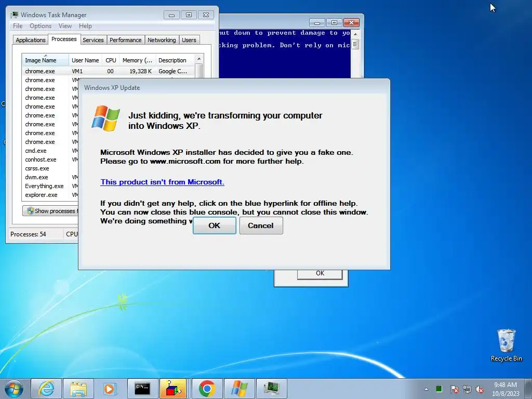
Task: Sort processes by CPU column header
Action: (111, 60)
